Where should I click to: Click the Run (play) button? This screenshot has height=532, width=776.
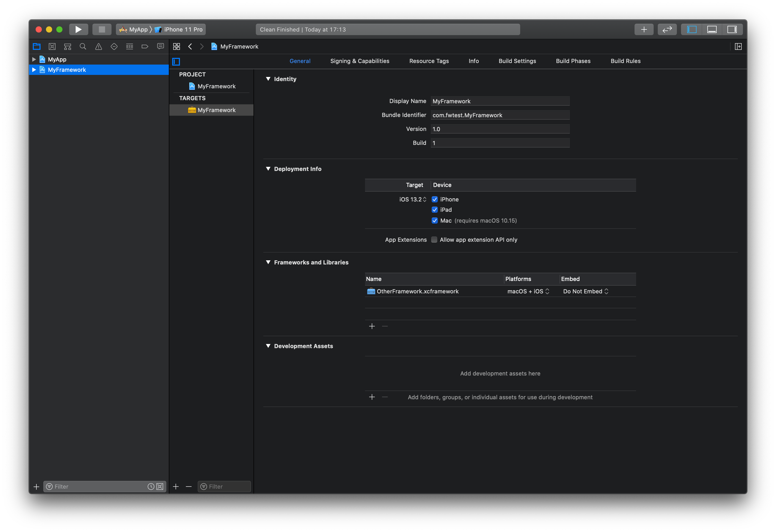78,29
